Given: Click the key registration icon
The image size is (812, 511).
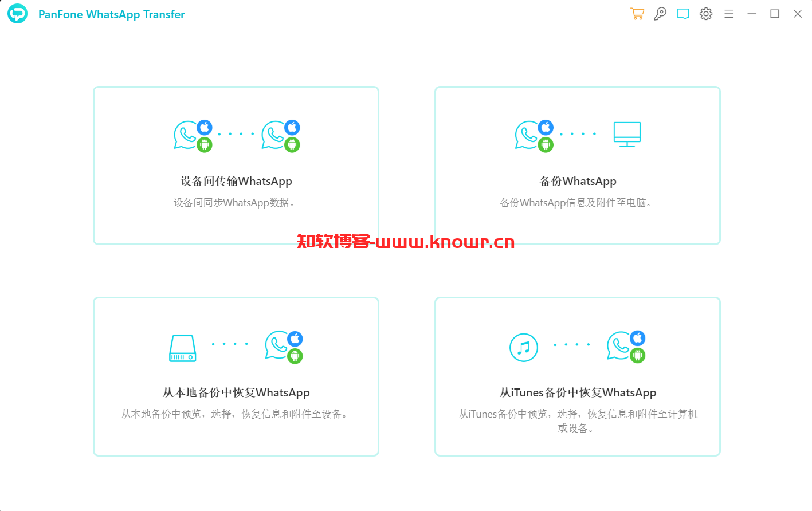Looking at the screenshot, I should tap(660, 14).
